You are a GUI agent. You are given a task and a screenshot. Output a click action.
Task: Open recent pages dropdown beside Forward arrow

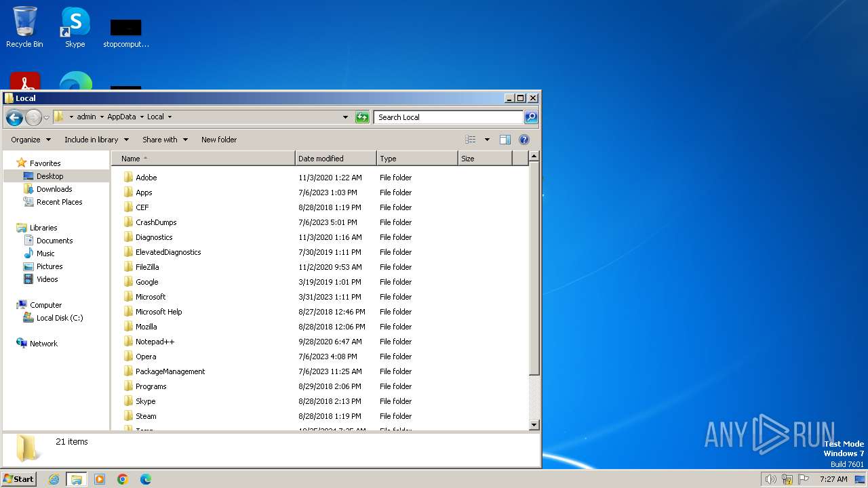(x=46, y=117)
